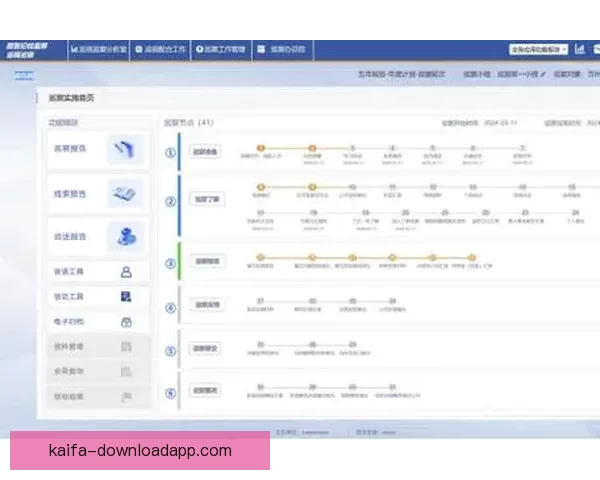
Task: Select stage circle number ④
Action: click(x=170, y=308)
